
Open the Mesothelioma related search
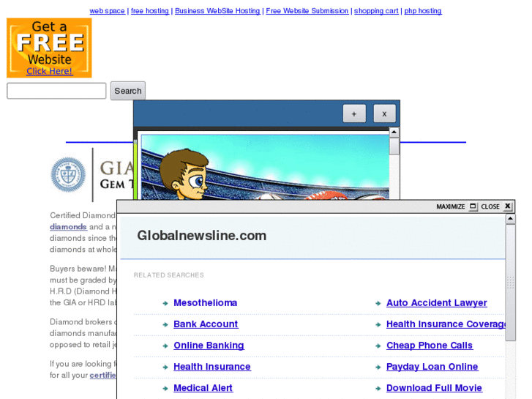(x=206, y=302)
